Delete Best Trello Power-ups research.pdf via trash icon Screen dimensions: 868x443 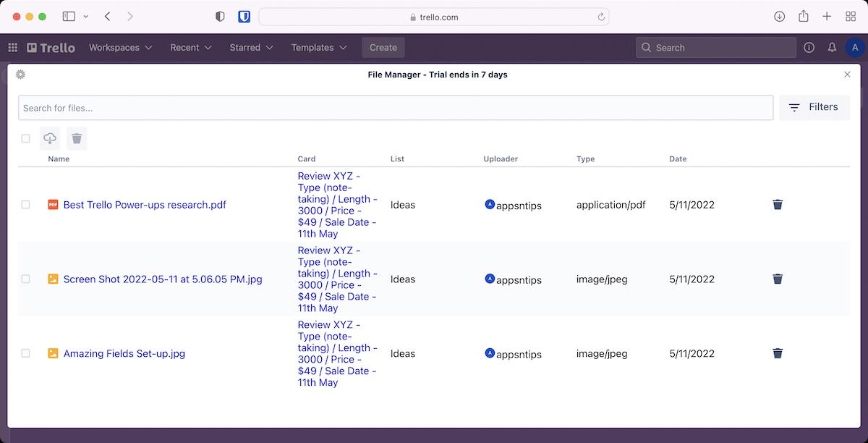[x=778, y=205]
